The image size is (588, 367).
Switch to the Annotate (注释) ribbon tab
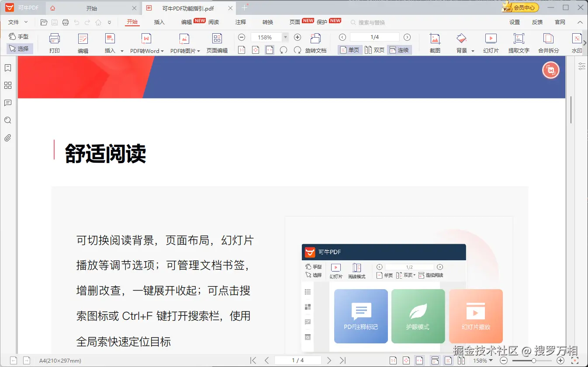coord(241,22)
